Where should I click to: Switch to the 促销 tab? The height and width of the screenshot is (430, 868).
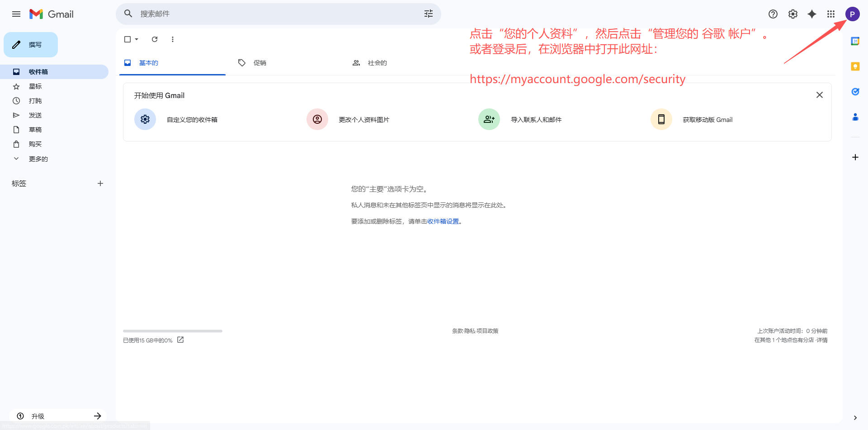click(x=260, y=63)
